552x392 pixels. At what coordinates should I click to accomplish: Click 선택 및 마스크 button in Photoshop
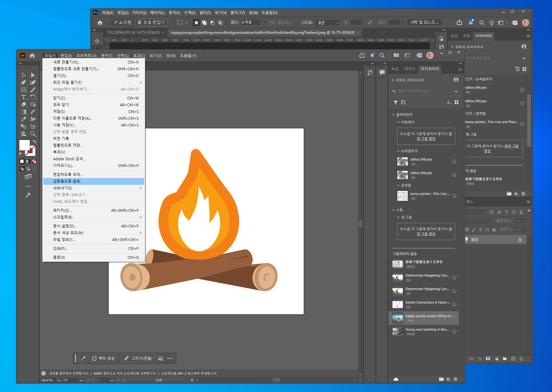point(424,22)
